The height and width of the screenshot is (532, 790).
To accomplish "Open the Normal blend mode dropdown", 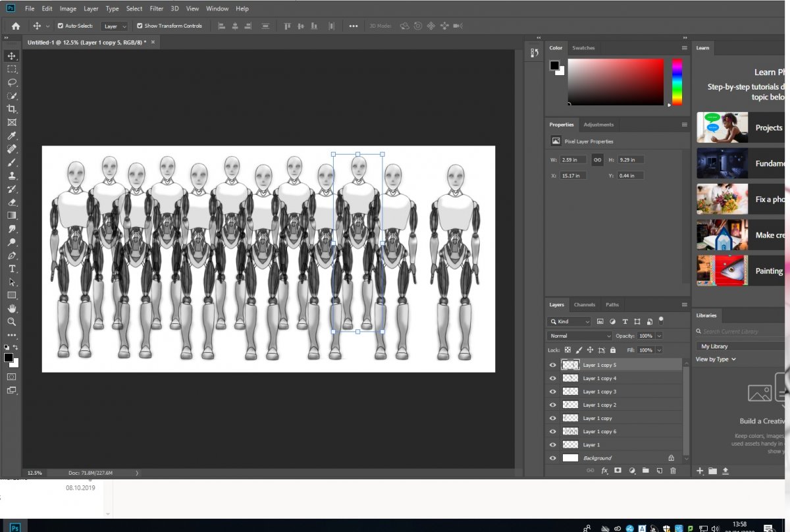I will click(x=580, y=336).
